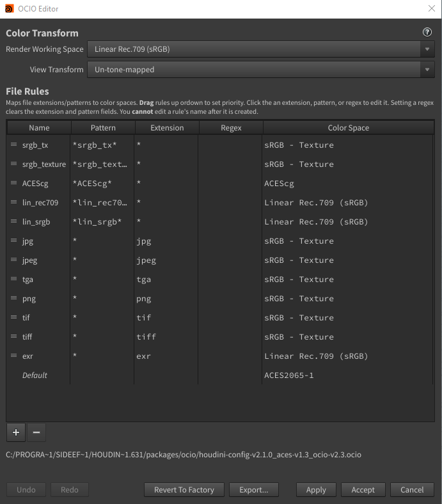Close the OCIO Editor window
Image resolution: width=442 pixels, height=504 pixels.
click(x=432, y=9)
